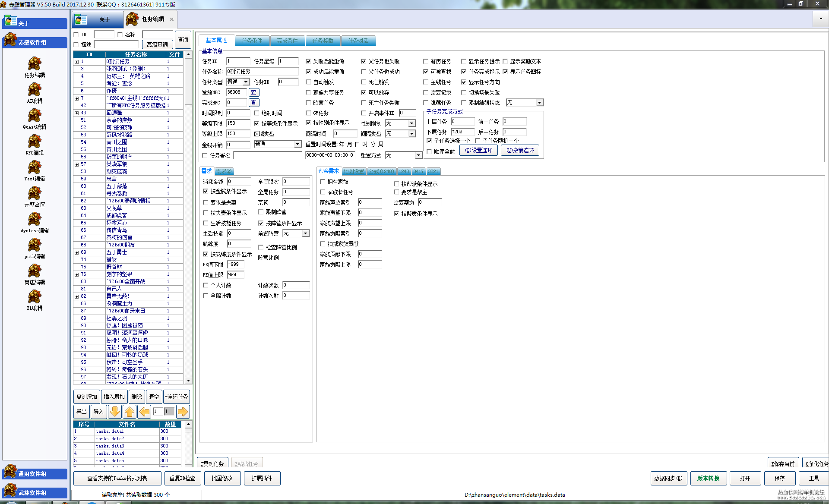829x504 pixels.
Task: Open tab list dropdown arrow at top right
Action: point(821,19)
